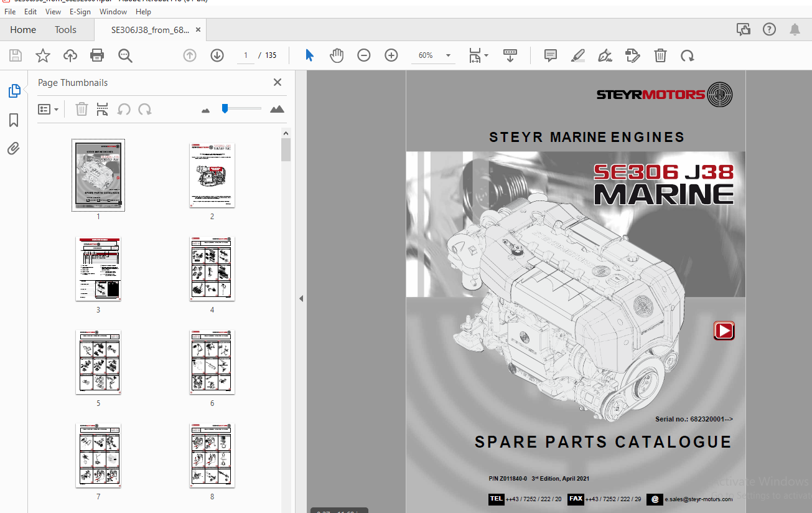Open the Window menu
The image size is (812, 513).
[x=113, y=12]
